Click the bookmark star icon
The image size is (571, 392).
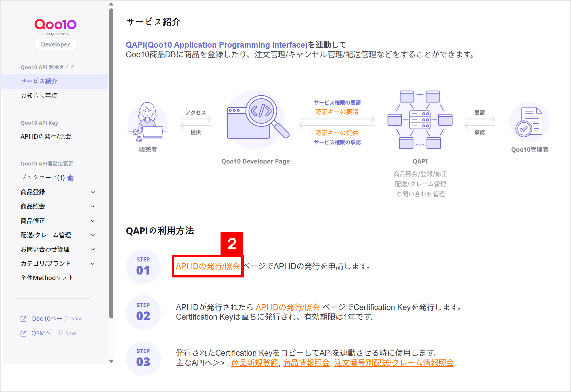(x=71, y=178)
